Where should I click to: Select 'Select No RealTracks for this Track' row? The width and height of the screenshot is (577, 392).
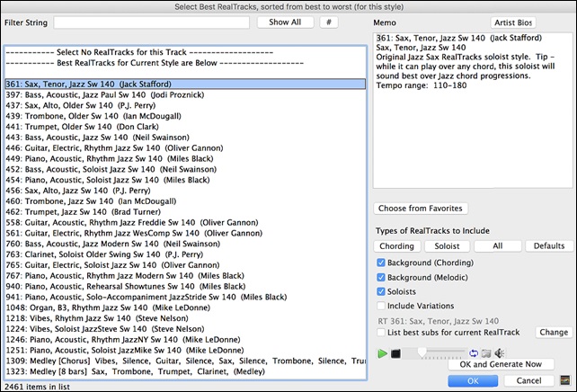click(x=185, y=52)
